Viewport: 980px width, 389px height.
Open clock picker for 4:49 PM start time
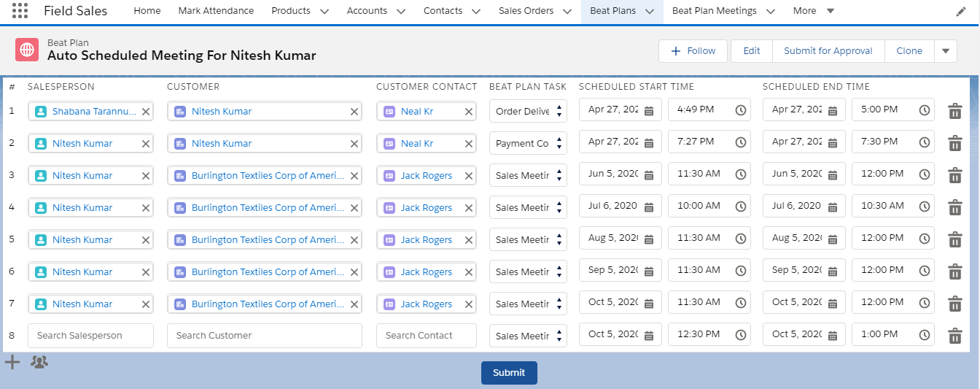point(741,110)
